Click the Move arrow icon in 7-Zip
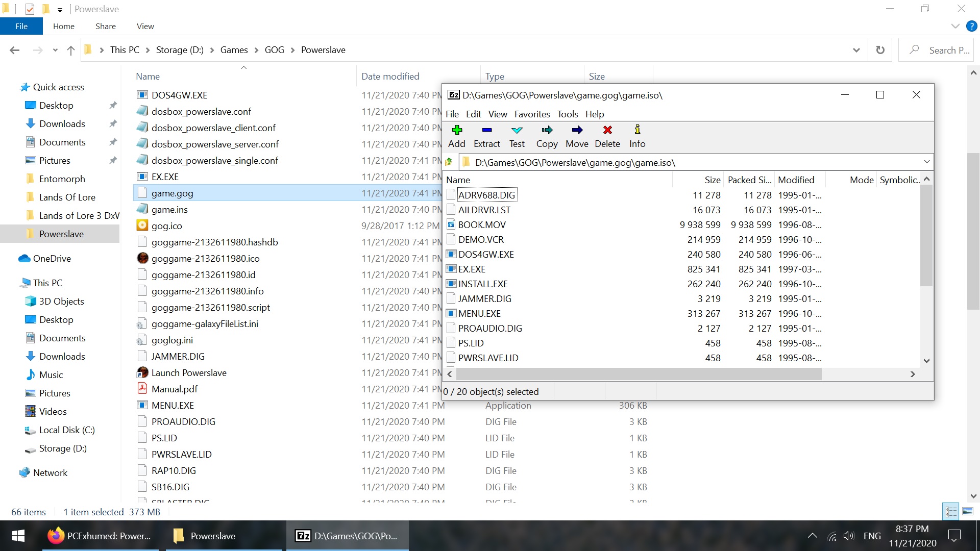 [x=577, y=130]
